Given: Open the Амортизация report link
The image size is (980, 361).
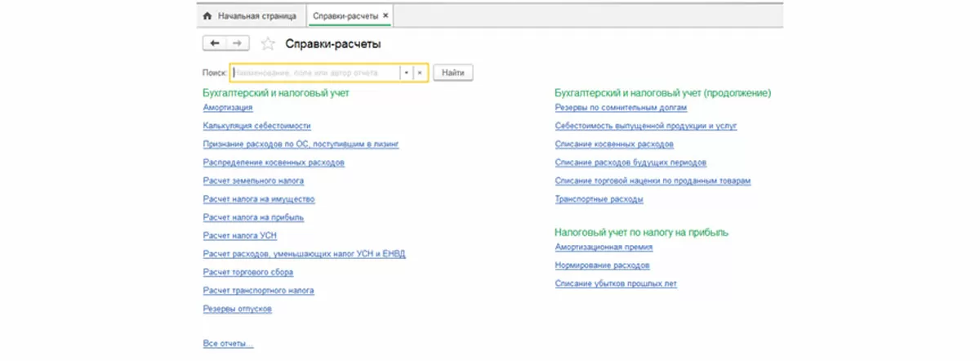Looking at the screenshot, I should point(227,107).
